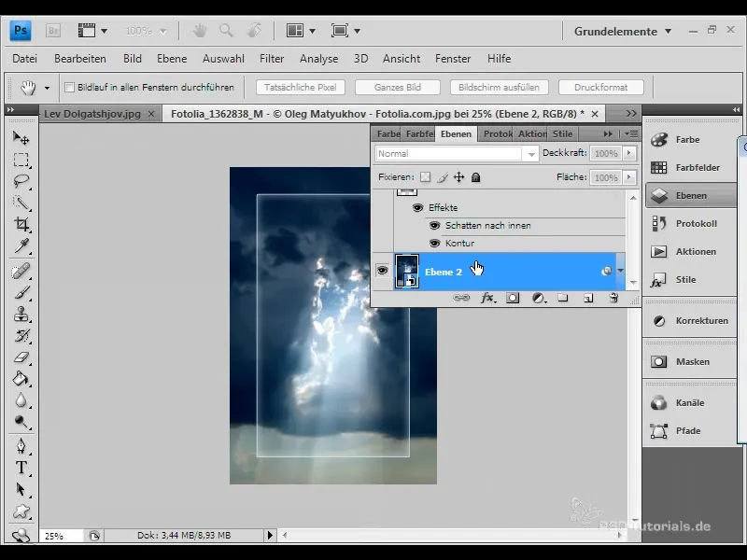This screenshot has height=560, width=747.
Task: Select the History Brush tool
Action: pyautogui.click(x=21, y=336)
